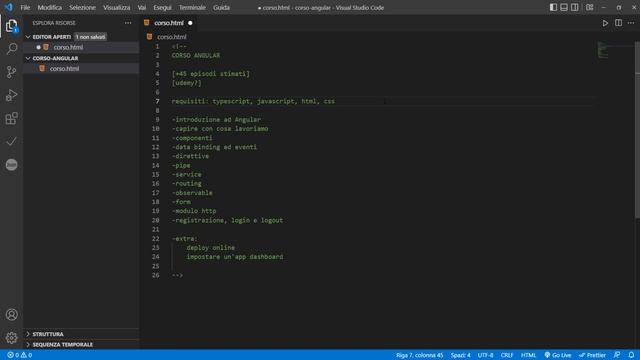Click the minimap code preview
The image size is (640, 360).
click(x=602, y=50)
